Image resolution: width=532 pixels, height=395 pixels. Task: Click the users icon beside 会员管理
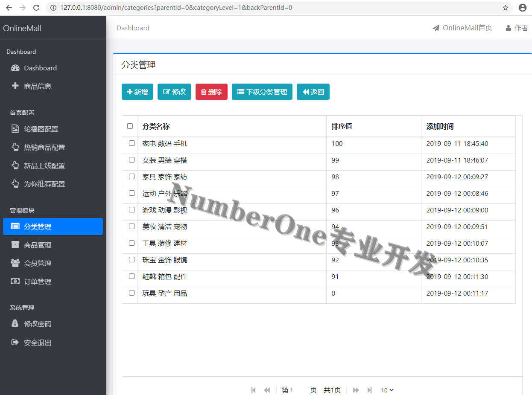(15, 263)
